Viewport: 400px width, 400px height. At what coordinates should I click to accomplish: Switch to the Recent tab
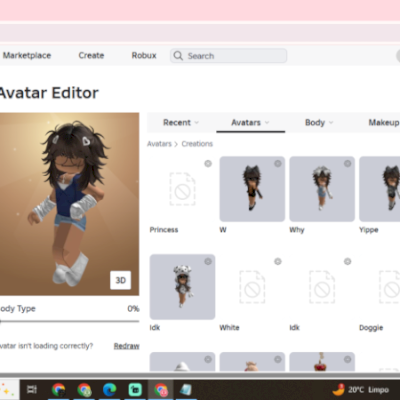[181, 123]
